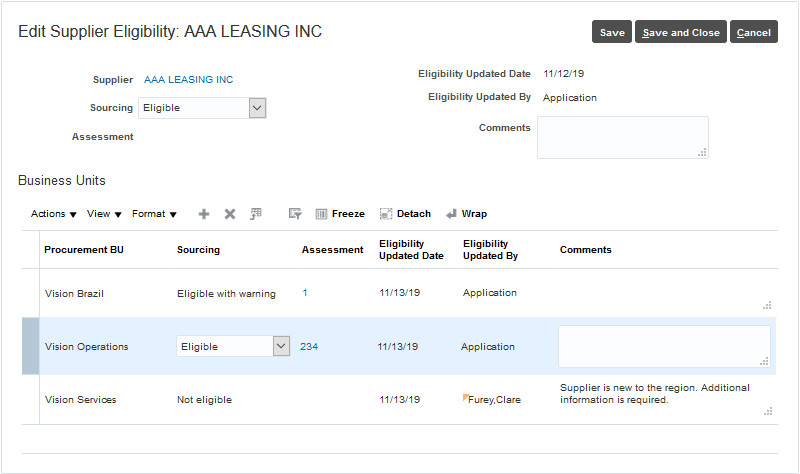Screen dimensions: 800x474
Task: Cancel the eligibility edit
Action: 753,33
